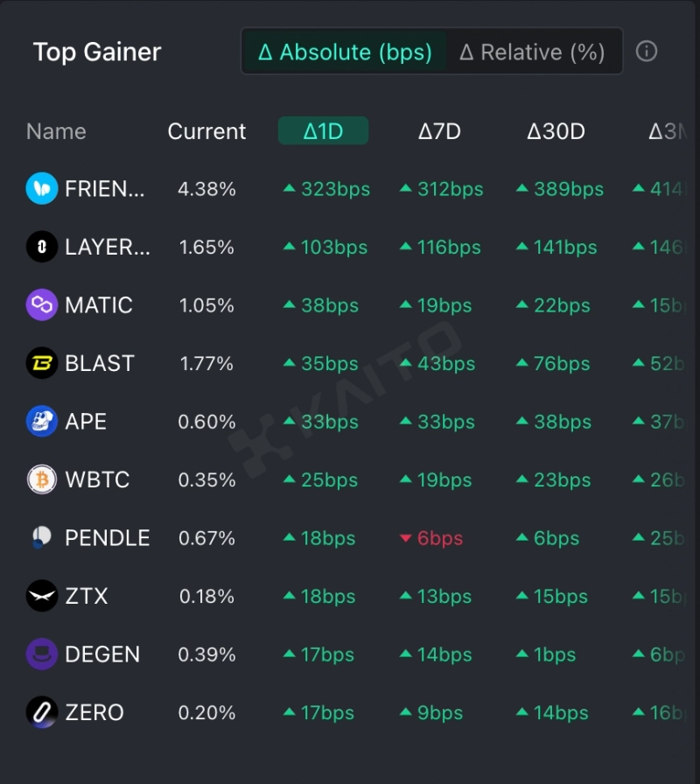Switch to Δ Absolute (bps) mode
Image resolution: width=700 pixels, height=784 pixels.
[345, 52]
